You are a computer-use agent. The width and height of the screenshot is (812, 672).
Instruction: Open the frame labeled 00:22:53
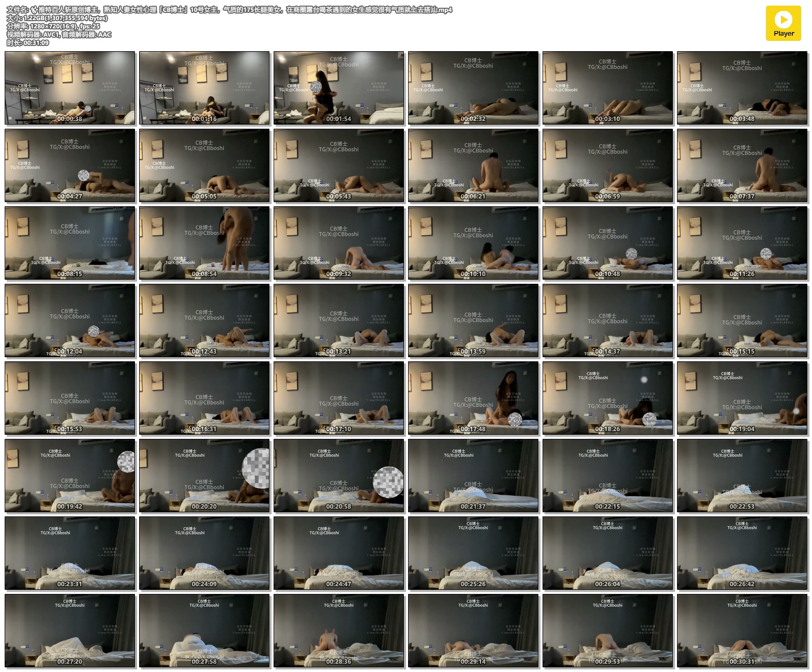pos(742,476)
